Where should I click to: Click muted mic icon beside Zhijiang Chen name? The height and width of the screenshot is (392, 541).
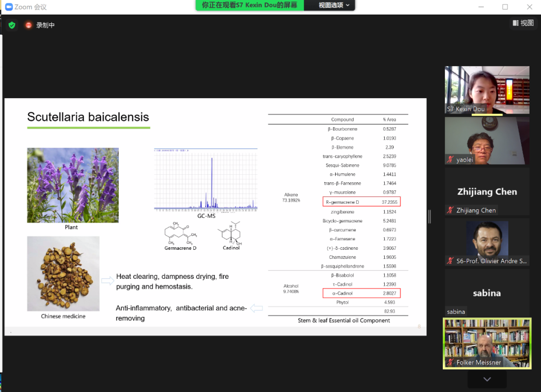pos(450,210)
